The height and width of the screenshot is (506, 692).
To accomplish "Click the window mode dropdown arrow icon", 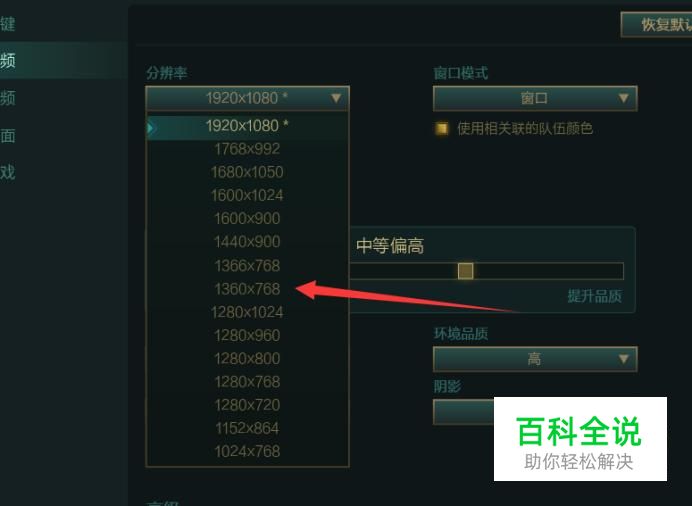I will tap(623, 98).
